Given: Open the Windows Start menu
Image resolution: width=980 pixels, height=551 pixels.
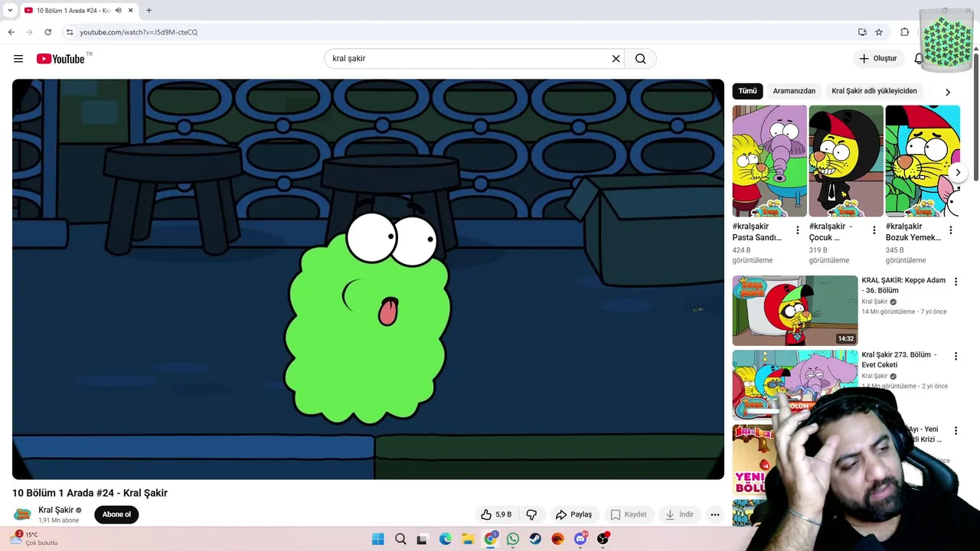Looking at the screenshot, I should (x=377, y=539).
